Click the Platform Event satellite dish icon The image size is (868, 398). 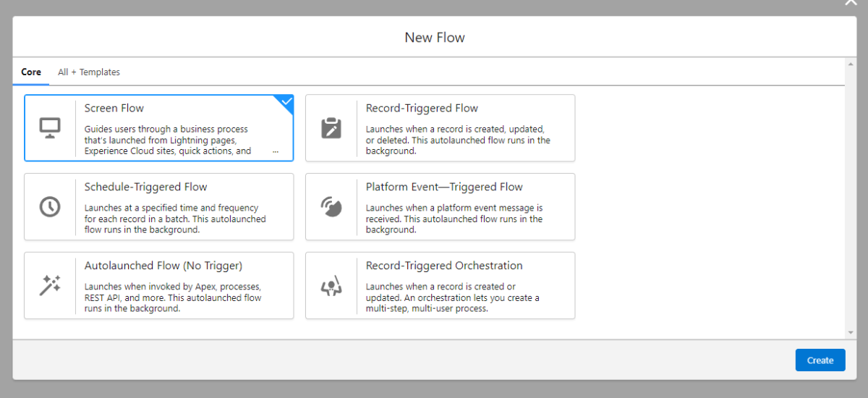pos(331,207)
